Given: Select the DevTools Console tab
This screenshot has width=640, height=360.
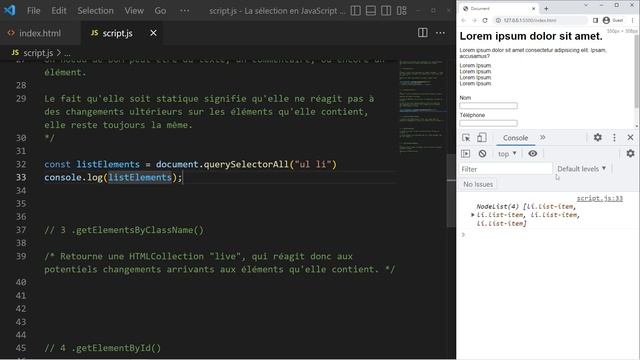Looking at the screenshot, I should (x=515, y=138).
